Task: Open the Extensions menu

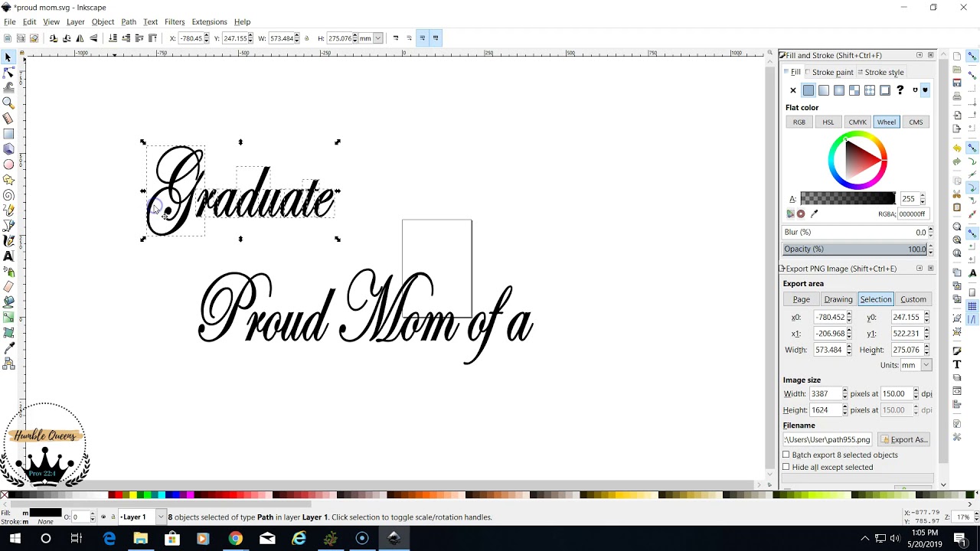Action: 209,22
